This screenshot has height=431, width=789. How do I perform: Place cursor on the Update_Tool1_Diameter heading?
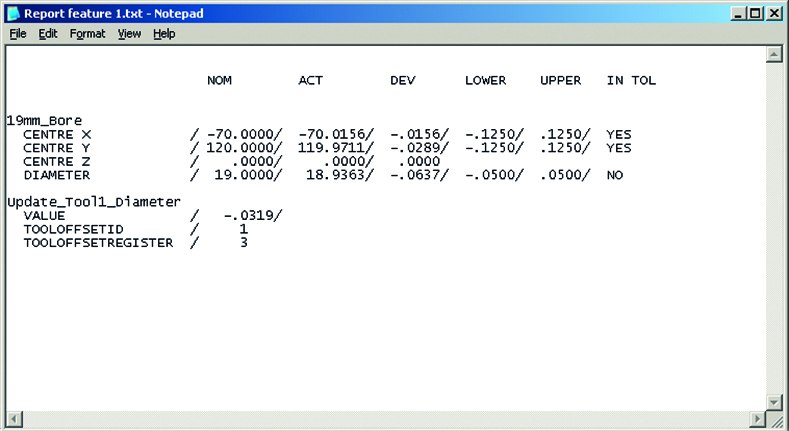(93, 201)
